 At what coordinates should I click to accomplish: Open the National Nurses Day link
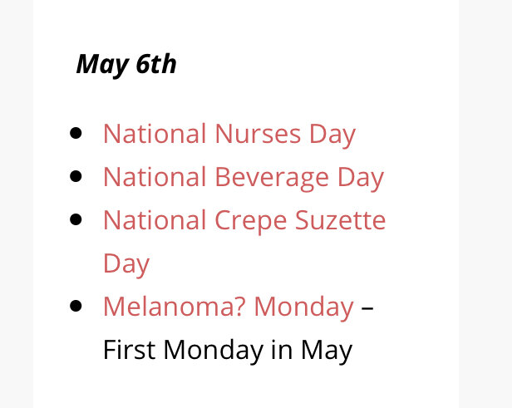229,135
